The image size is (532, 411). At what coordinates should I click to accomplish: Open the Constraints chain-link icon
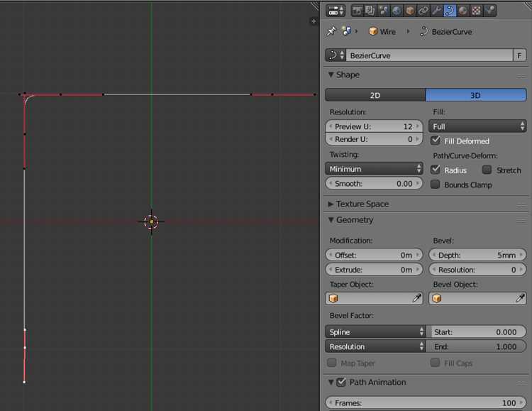point(423,11)
